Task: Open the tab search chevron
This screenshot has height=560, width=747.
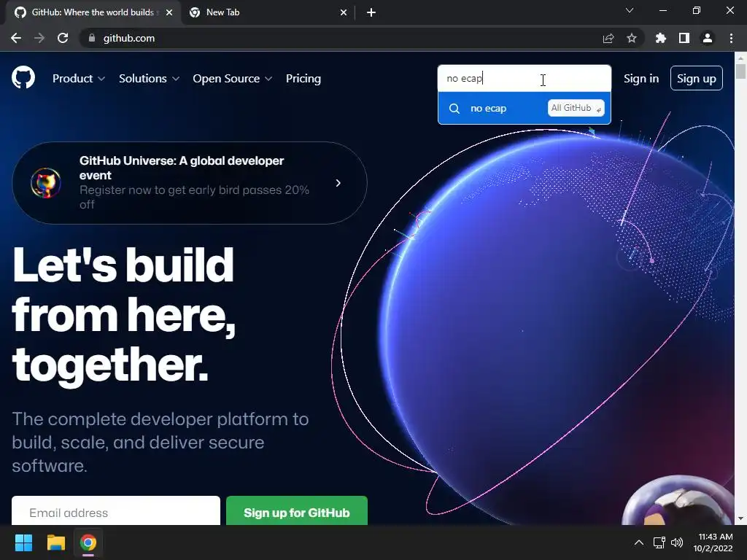Action: pos(630,10)
